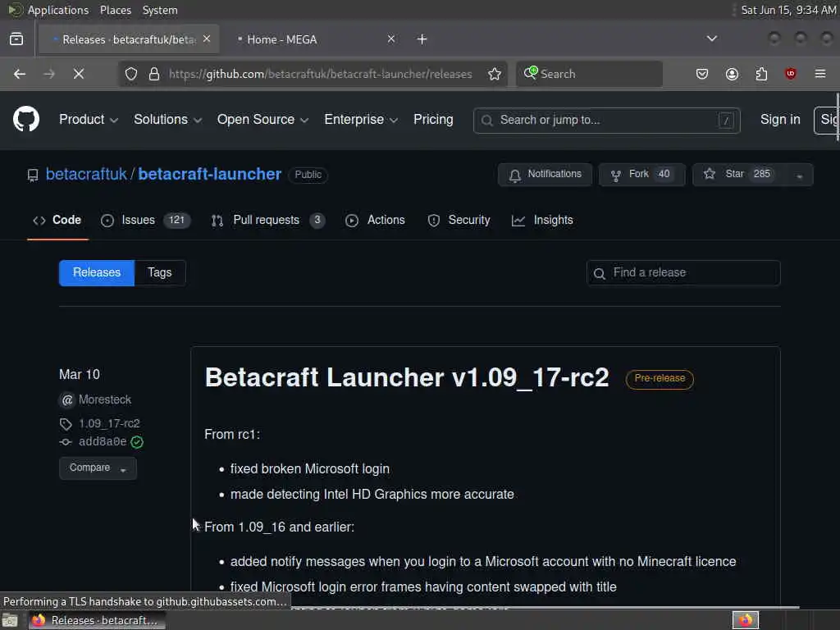Click the shield tracking protection icon
Viewport: 840px width, 630px height.
pos(131,74)
